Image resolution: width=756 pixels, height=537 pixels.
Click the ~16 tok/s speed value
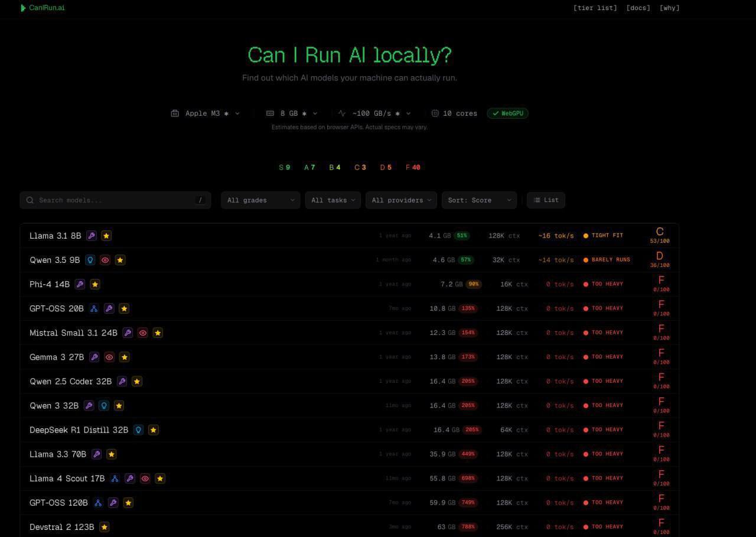[x=556, y=236]
